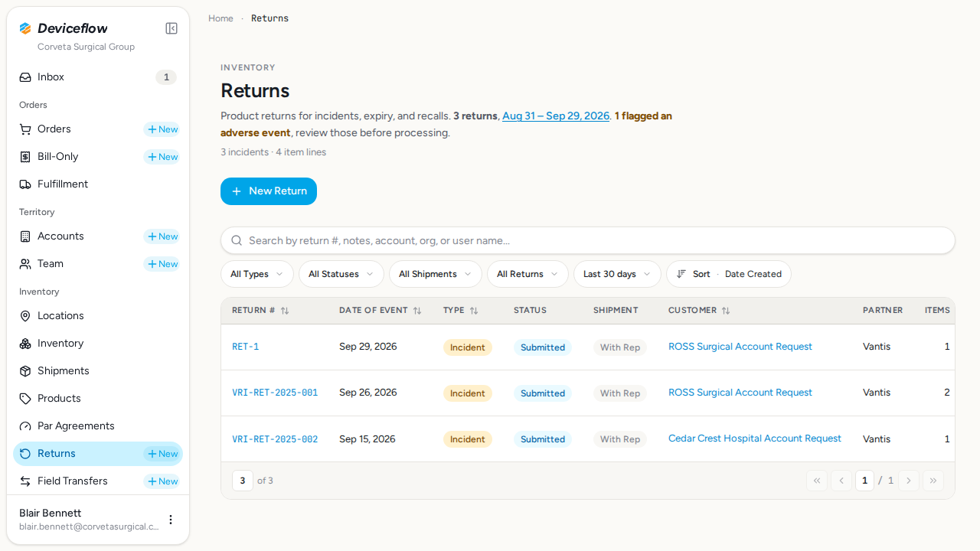Open user menu with three dots
This screenshot has height=551, width=980.
coord(171,520)
